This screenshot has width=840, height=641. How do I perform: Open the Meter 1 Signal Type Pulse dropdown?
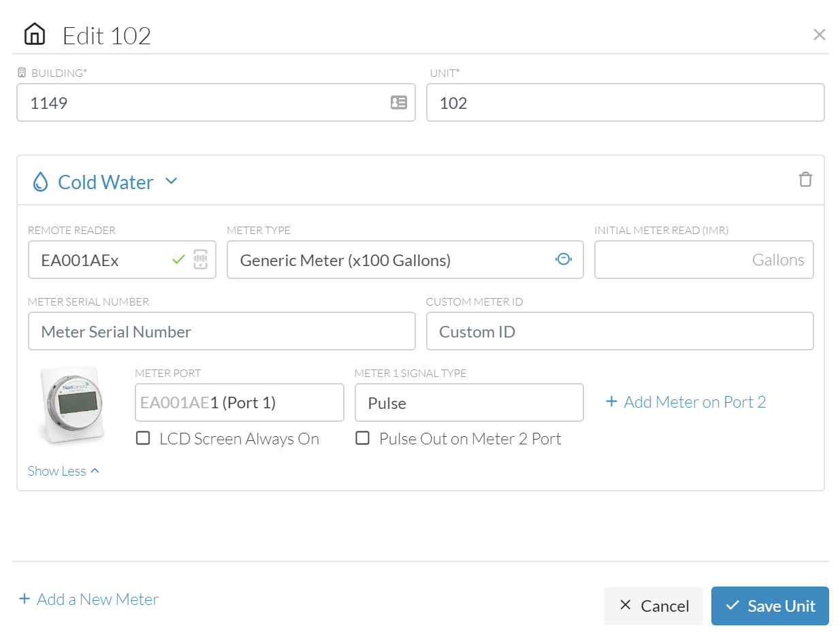point(469,403)
